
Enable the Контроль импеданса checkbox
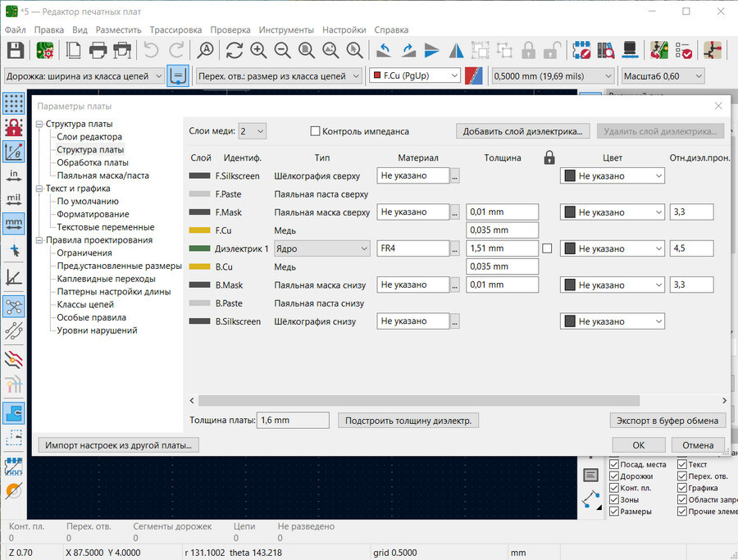pos(316,131)
